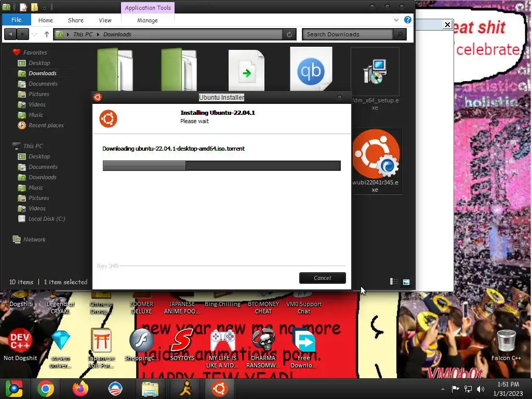This screenshot has height=399, width=532.
Task: Select the Application Tools contextual tab
Action: [148, 7]
